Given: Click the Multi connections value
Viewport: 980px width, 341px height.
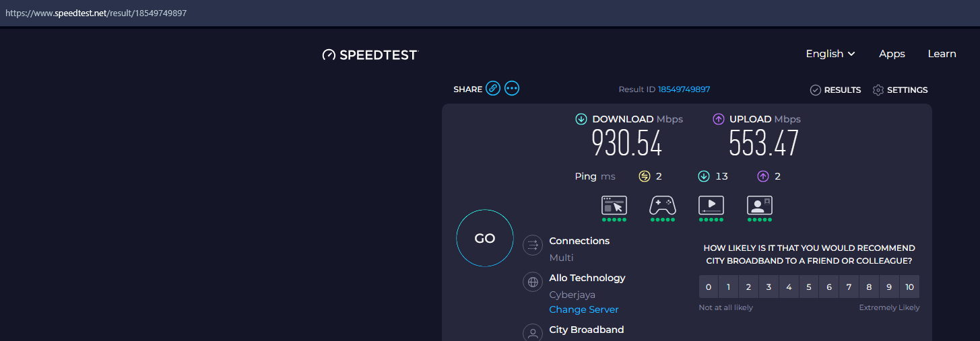Looking at the screenshot, I should point(561,258).
